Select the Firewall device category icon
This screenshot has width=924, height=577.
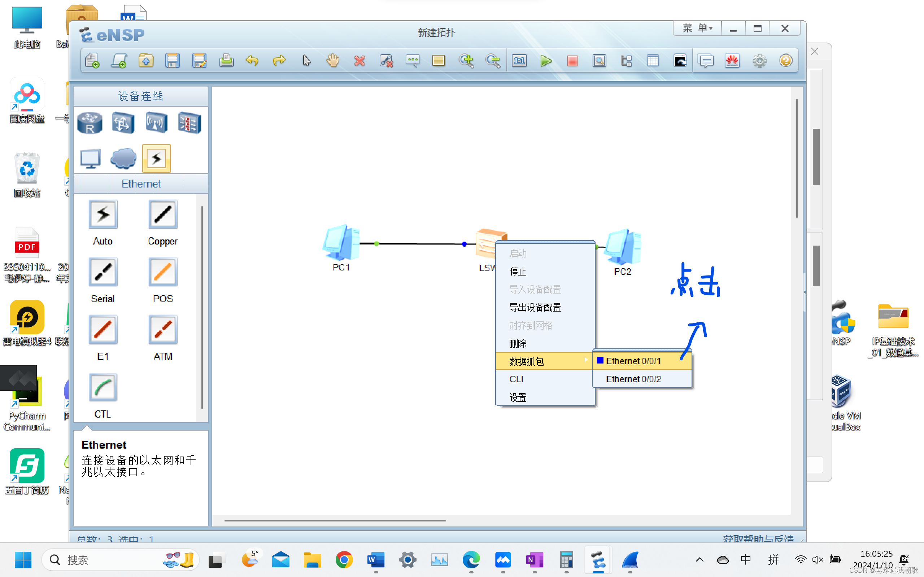click(x=189, y=123)
